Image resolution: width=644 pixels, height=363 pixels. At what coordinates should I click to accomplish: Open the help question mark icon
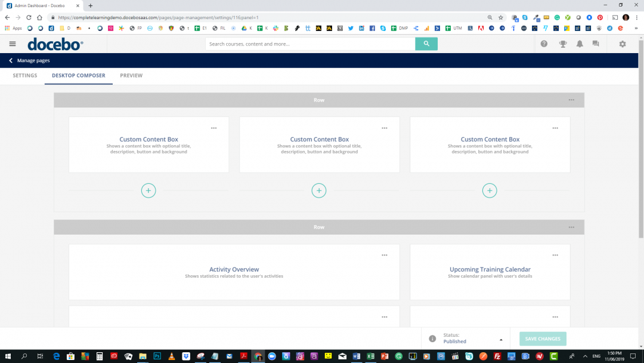point(543,44)
